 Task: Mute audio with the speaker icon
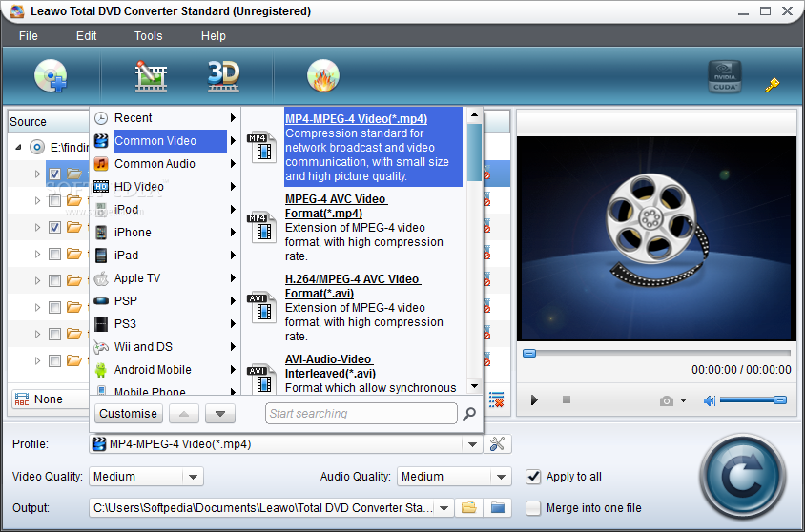click(x=709, y=400)
